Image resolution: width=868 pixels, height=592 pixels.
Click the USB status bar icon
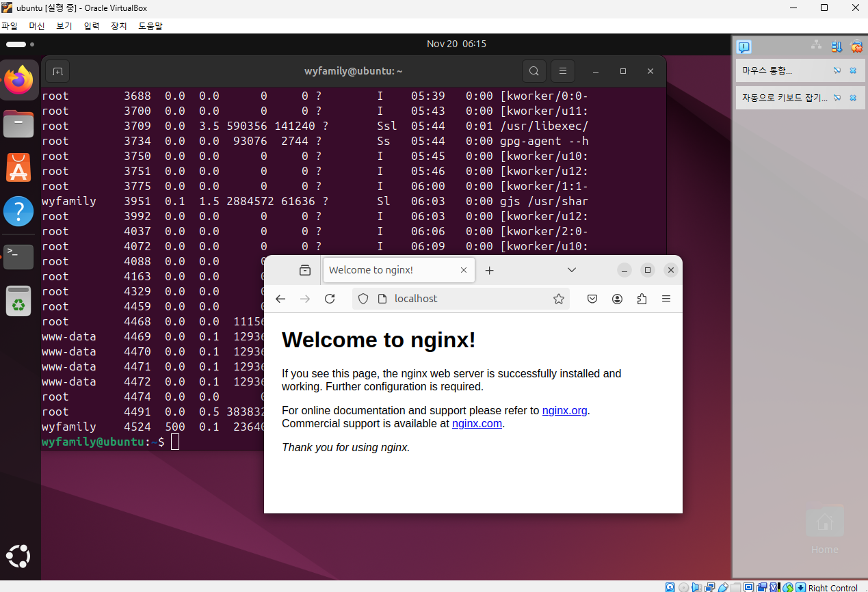coord(723,587)
